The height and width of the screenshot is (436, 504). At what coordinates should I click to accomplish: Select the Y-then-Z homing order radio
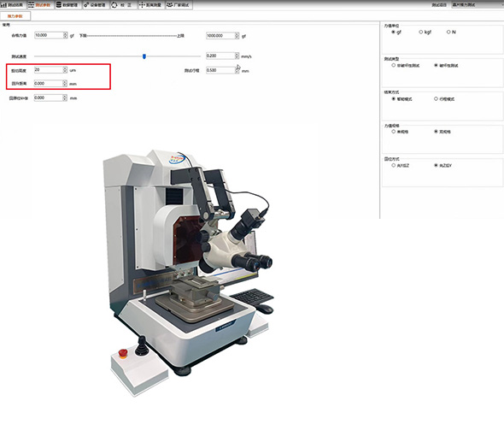[394, 165]
